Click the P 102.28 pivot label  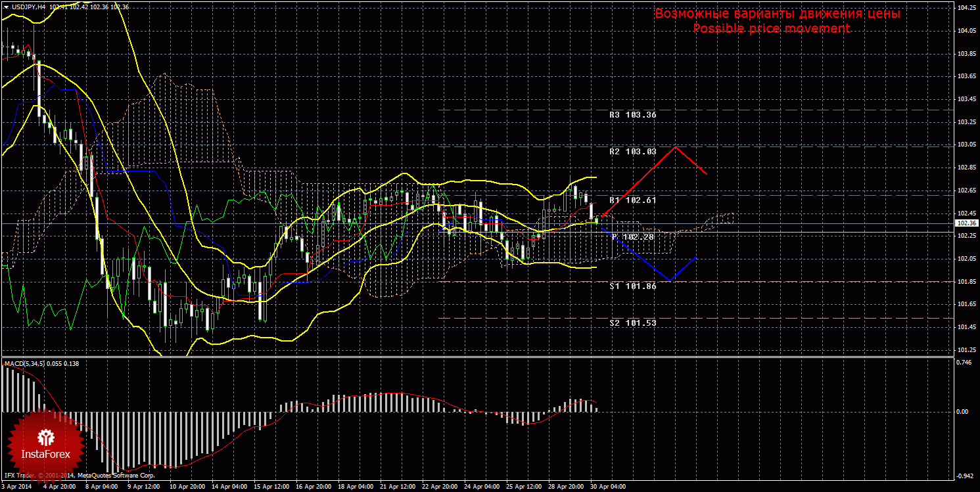tap(632, 236)
